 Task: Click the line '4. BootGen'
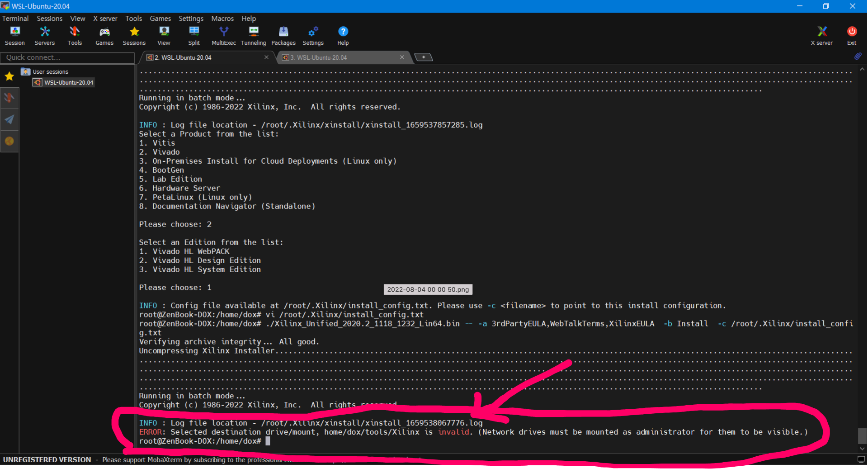pos(161,170)
